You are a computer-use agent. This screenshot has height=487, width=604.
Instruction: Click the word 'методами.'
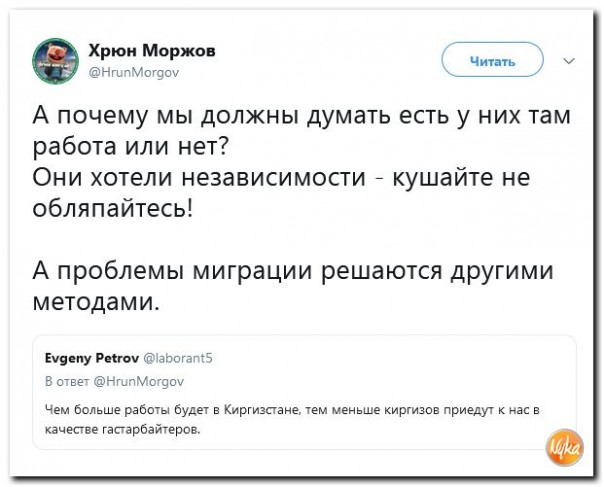coord(96,301)
